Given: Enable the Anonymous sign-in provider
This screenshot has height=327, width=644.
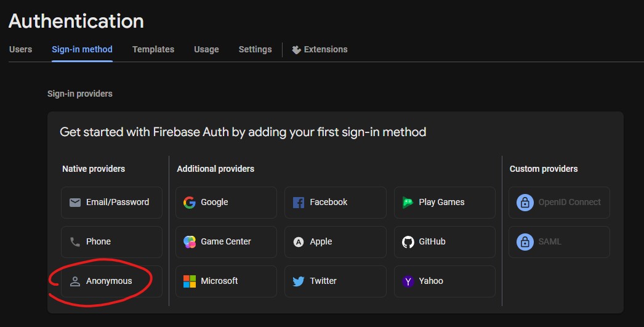Looking at the screenshot, I should 111,281.
